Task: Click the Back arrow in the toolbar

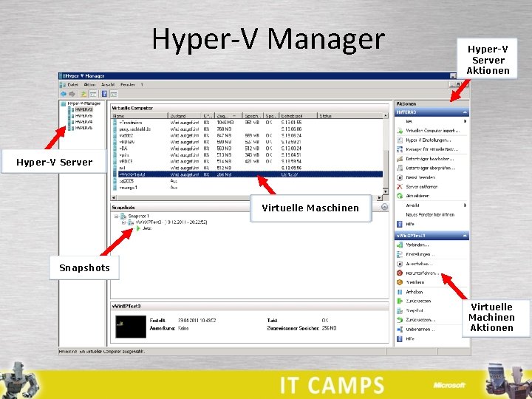Action: coord(64,95)
